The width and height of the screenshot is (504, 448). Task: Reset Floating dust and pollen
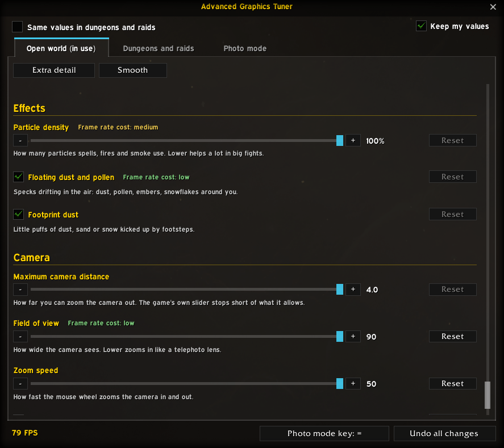[452, 177]
